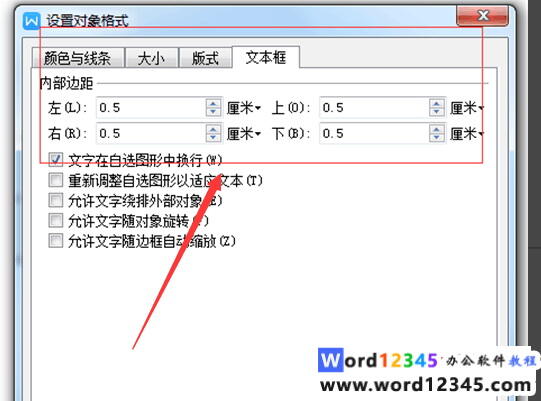The height and width of the screenshot is (401, 541).
Task: Enable 允许文字随对象旋转 checkbox
Action: (56, 221)
